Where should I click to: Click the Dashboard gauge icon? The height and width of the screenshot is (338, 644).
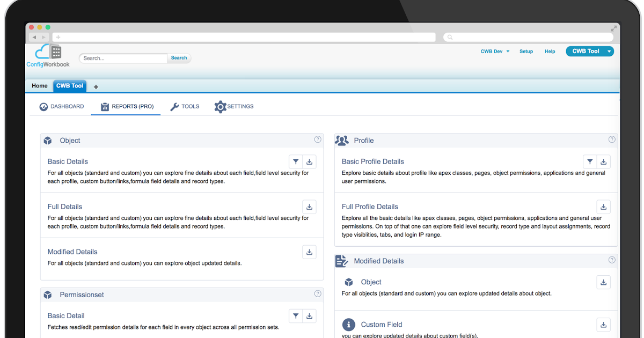(43, 107)
